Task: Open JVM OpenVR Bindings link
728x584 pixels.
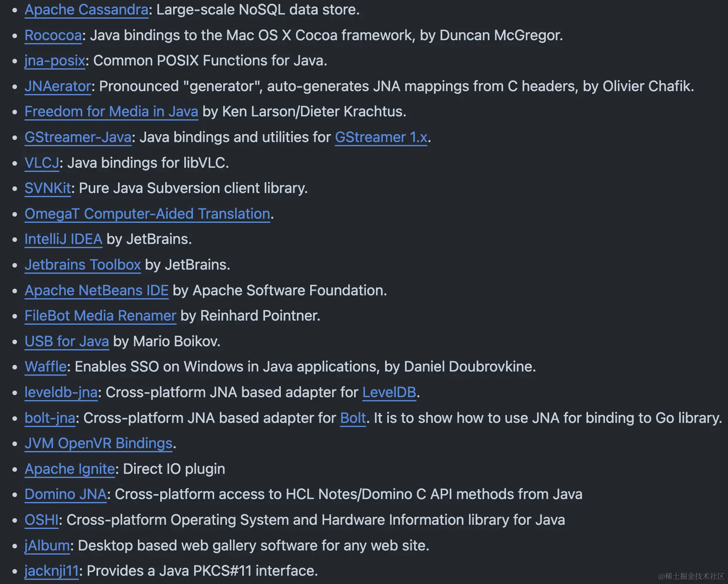Action: (99, 443)
